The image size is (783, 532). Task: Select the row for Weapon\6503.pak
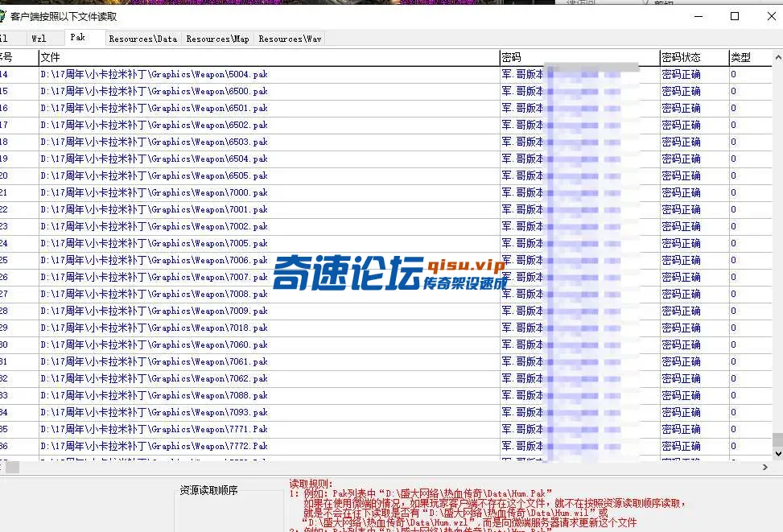pos(386,142)
